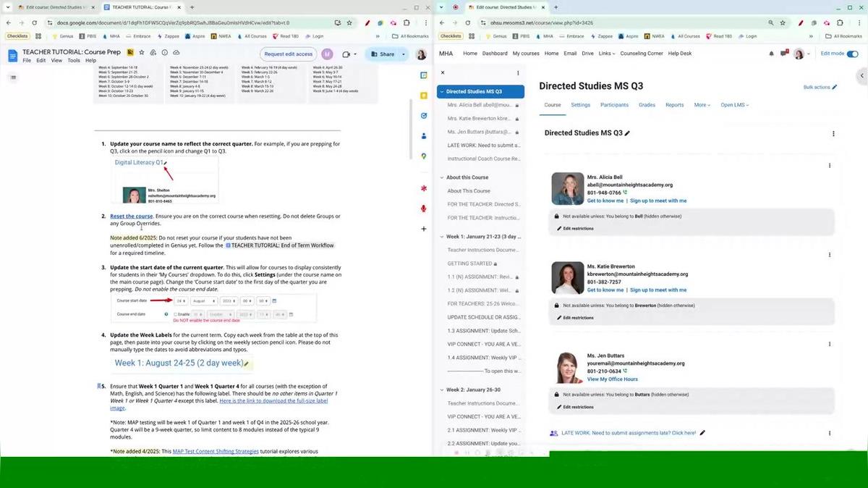Open the Reset the course link in the tutorial
Viewport: 868px width, 488px height.
(x=132, y=216)
